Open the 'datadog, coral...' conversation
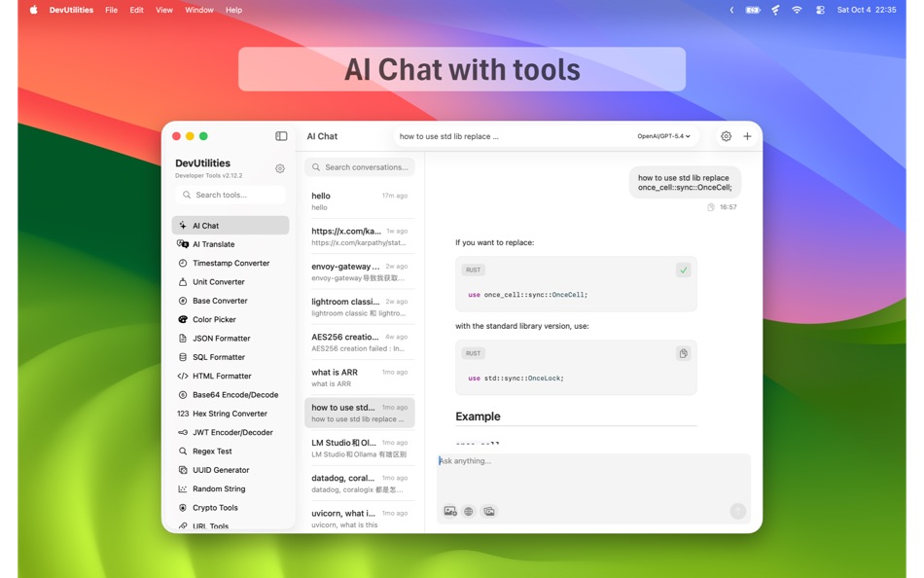 pyautogui.click(x=360, y=484)
